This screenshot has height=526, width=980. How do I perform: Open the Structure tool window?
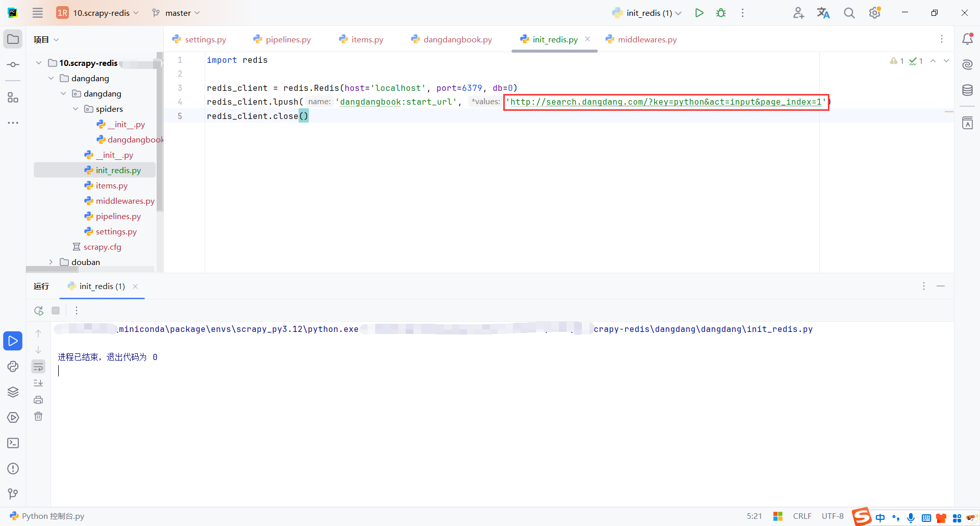(13, 97)
